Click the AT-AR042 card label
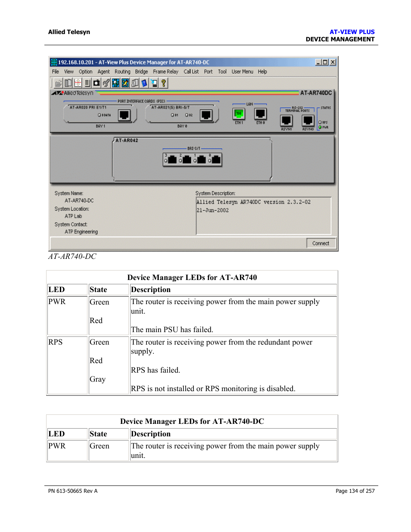This screenshot has width=411, height=532. 127,140
